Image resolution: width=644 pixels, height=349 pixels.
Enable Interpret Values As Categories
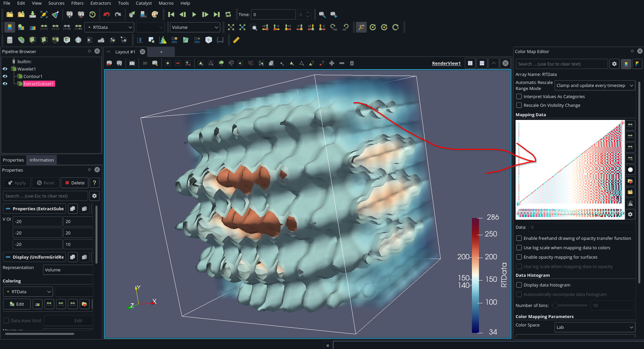pyautogui.click(x=519, y=96)
